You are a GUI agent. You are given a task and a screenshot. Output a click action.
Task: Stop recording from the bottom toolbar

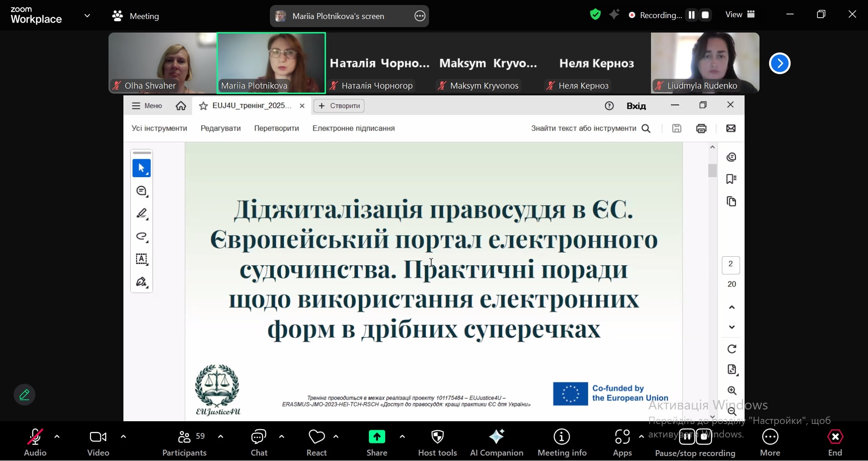[704, 437]
